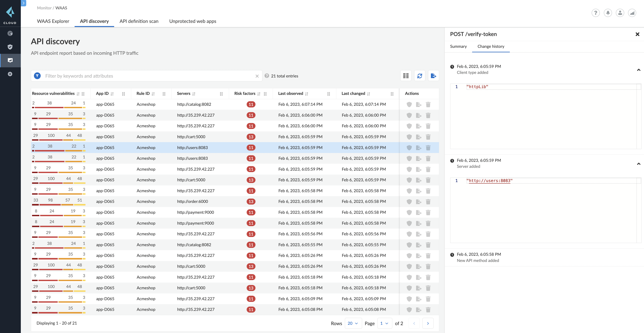
Task: Click the filter funnel icon
Action: tap(37, 76)
